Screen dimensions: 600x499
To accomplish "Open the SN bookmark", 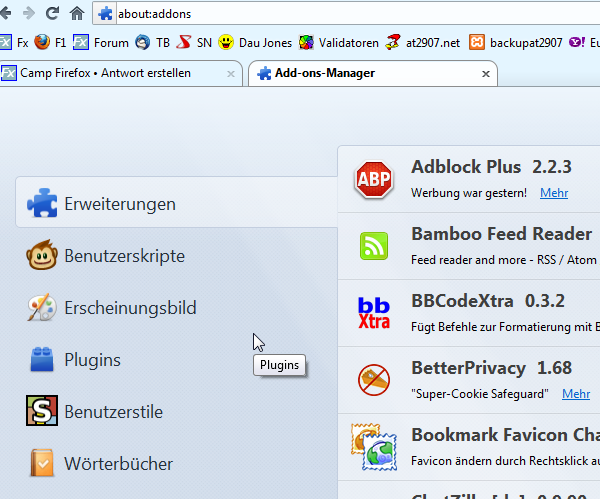I will tap(194, 42).
